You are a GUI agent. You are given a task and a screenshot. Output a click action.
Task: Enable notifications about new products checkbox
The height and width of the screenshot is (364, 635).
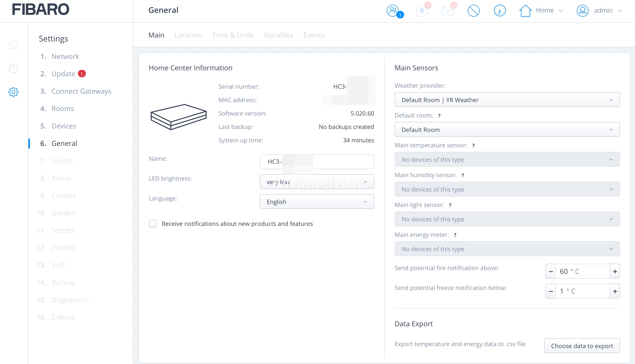pos(153,224)
